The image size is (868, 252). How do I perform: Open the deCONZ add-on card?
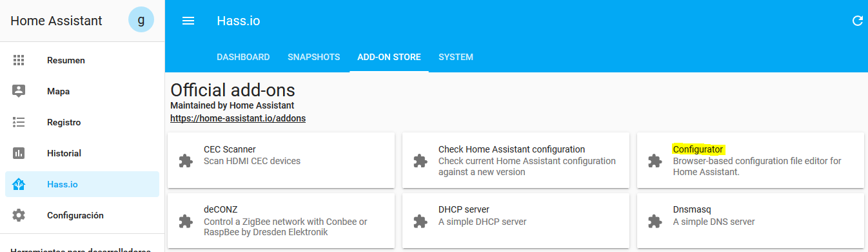pyautogui.click(x=281, y=221)
